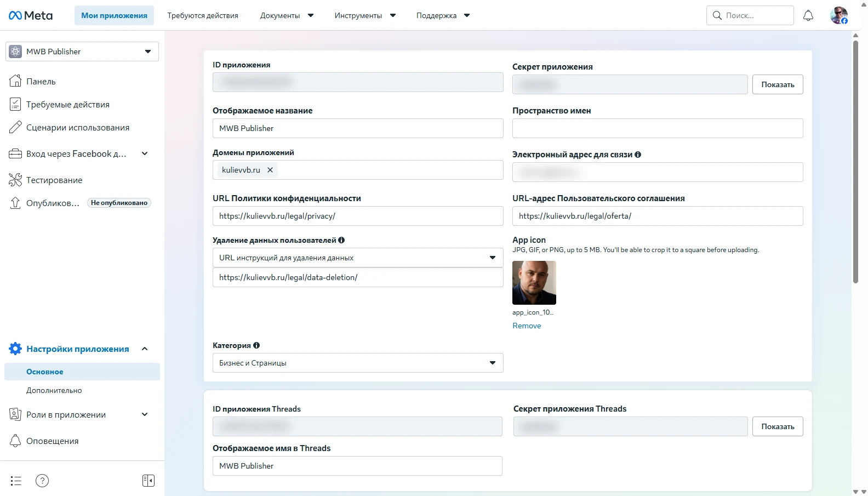This screenshot has width=868, height=496.
Task: Open Требуются действия in top navigation
Action: [203, 15]
